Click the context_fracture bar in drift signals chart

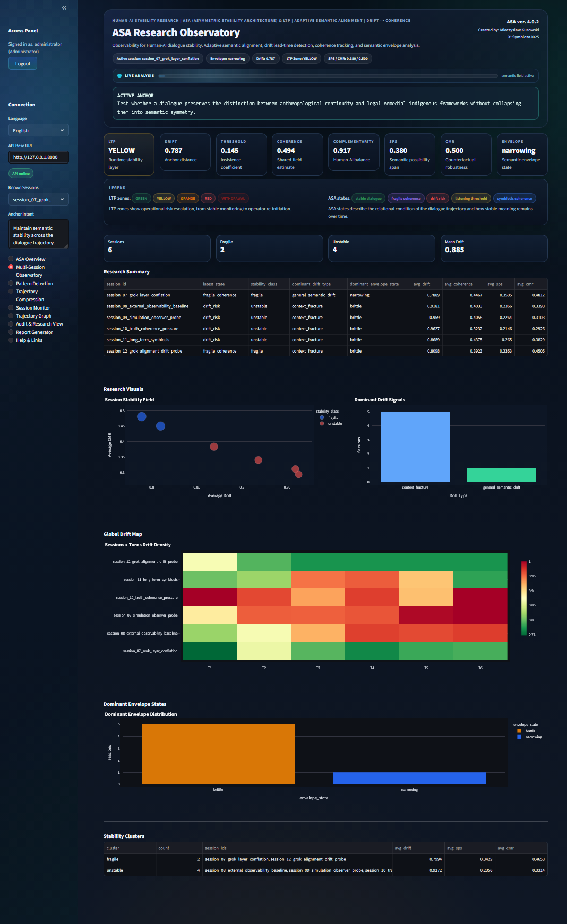pyautogui.click(x=415, y=447)
